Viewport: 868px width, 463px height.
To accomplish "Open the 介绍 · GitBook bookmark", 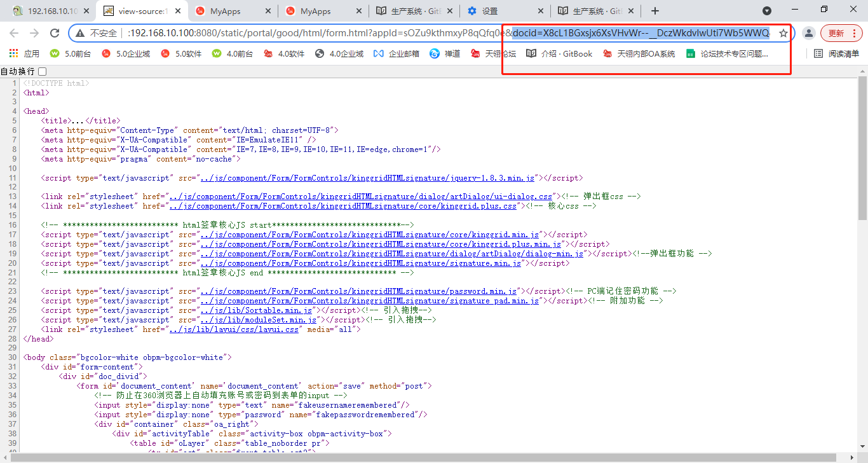I will (559, 54).
